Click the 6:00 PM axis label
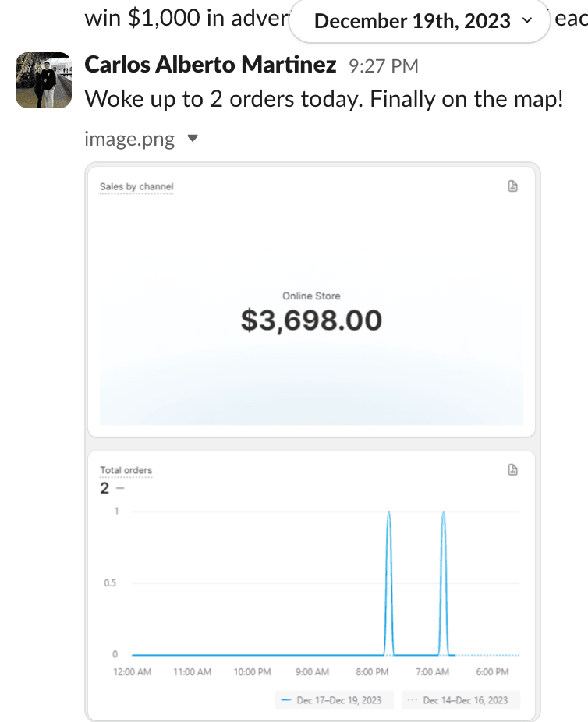 tap(492, 672)
